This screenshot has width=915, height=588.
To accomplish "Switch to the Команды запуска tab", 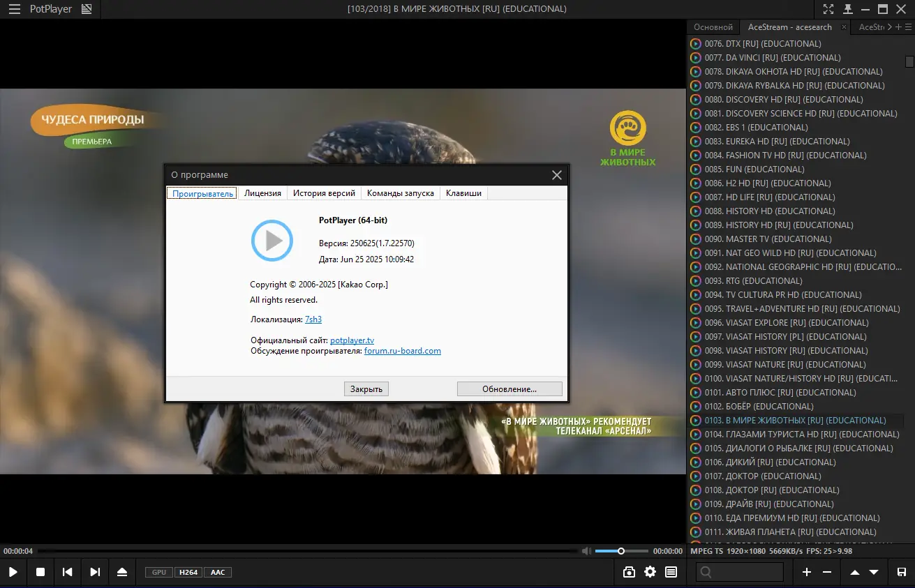I will click(401, 193).
